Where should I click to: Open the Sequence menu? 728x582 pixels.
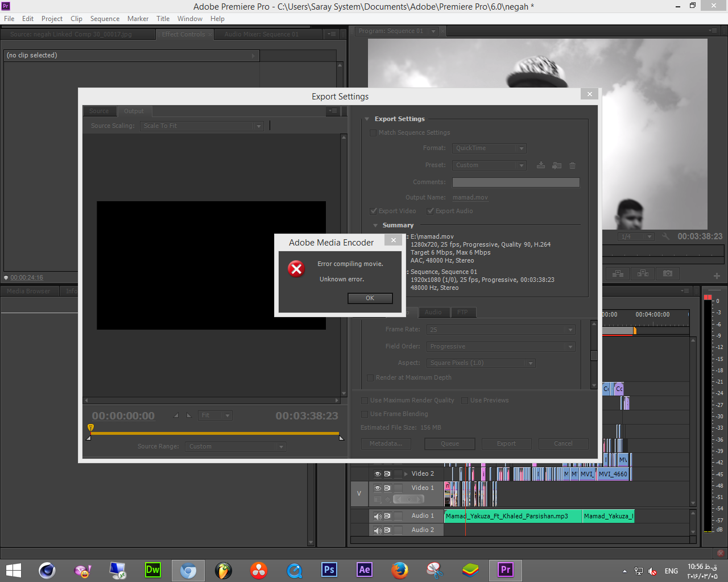(105, 19)
